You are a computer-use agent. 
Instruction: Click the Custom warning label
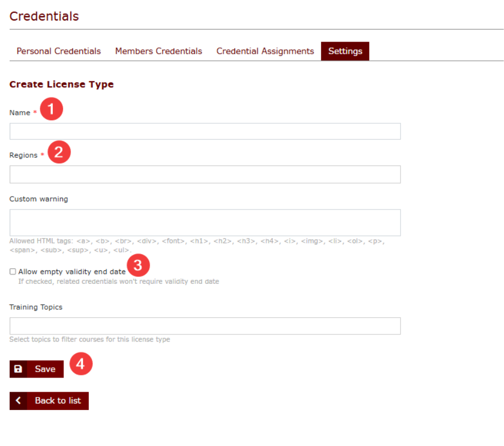click(39, 199)
